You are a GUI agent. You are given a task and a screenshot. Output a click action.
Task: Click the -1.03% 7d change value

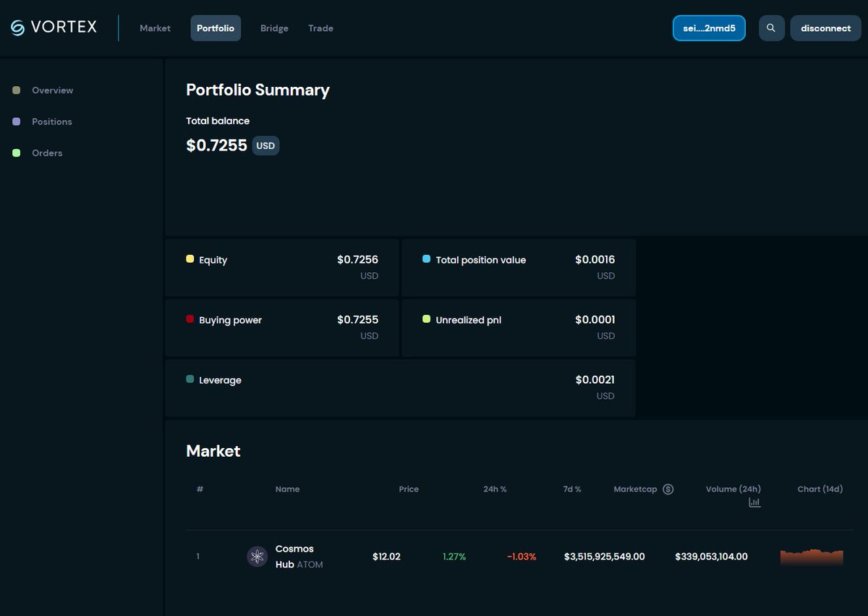[522, 557]
